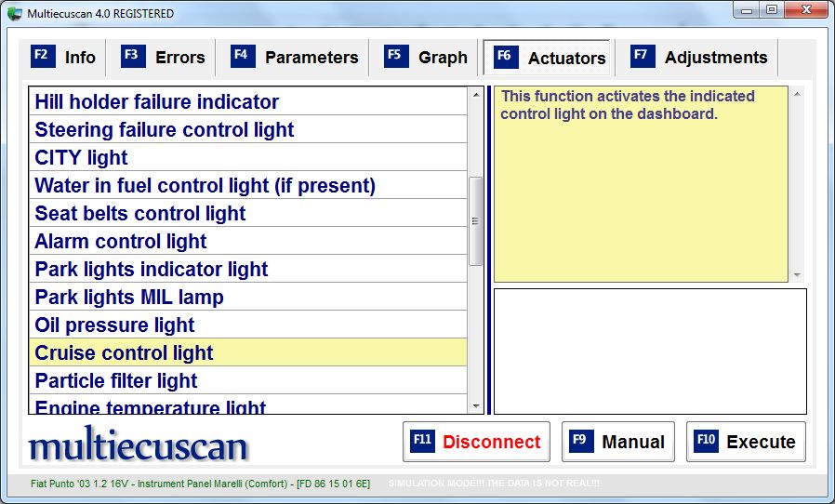Image resolution: width=835 pixels, height=504 pixels.
Task: Close the Multiecuscan window
Action: pos(806,9)
